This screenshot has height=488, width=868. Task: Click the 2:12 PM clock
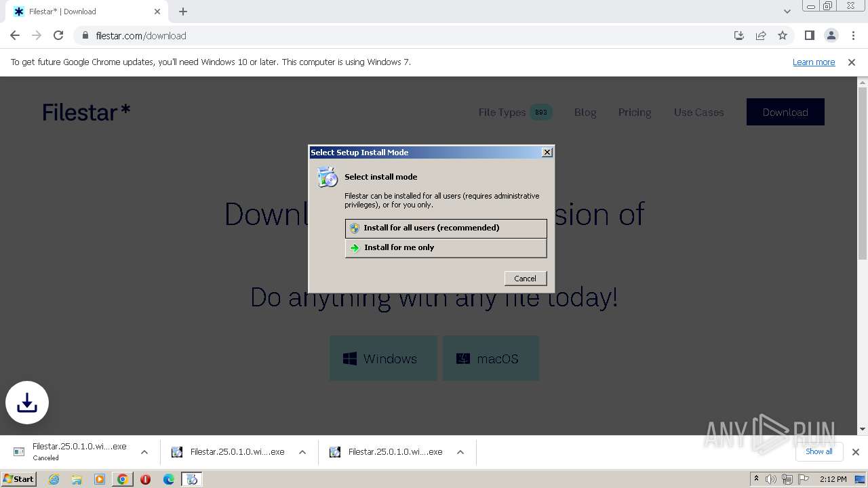tap(833, 479)
